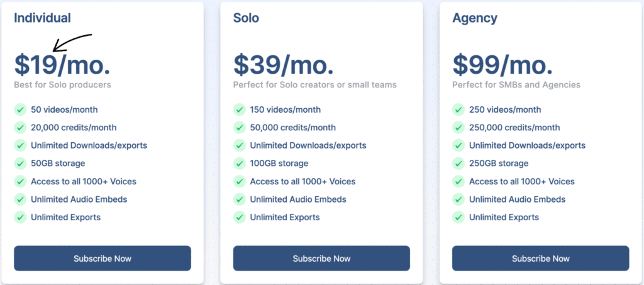Image resolution: width=644 pixels, height=285 pixels.
Task: Click Subscribe Now under Solo plan
Action: tap(321, 259)
